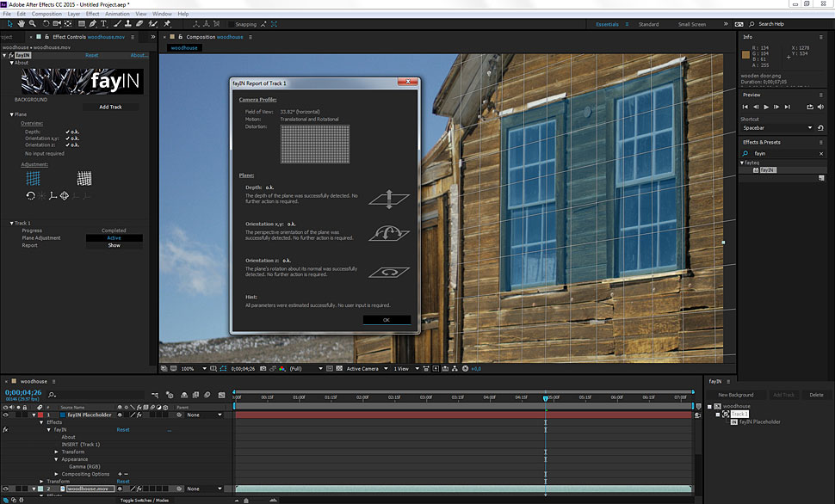
Task: Click the axis orientation icon under Adjustment
Action: 53,196
